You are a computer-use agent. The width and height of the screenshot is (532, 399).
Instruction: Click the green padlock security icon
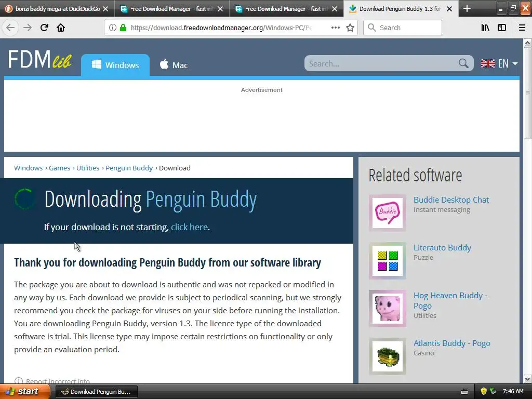[x=123, y=28]
